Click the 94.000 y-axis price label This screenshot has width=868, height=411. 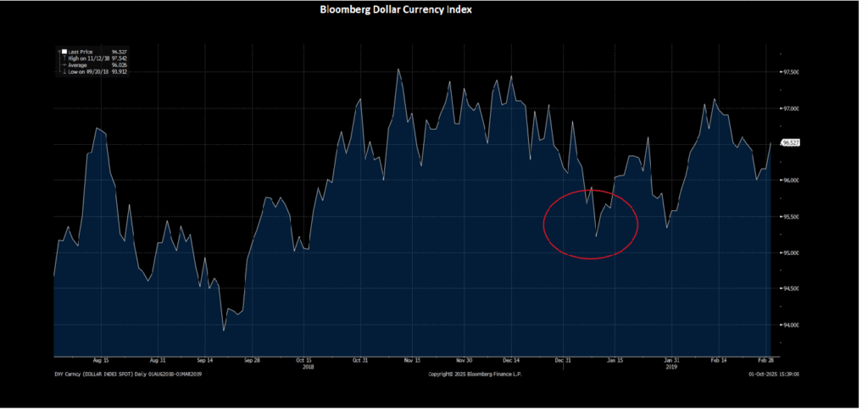[x=791, y=325]
